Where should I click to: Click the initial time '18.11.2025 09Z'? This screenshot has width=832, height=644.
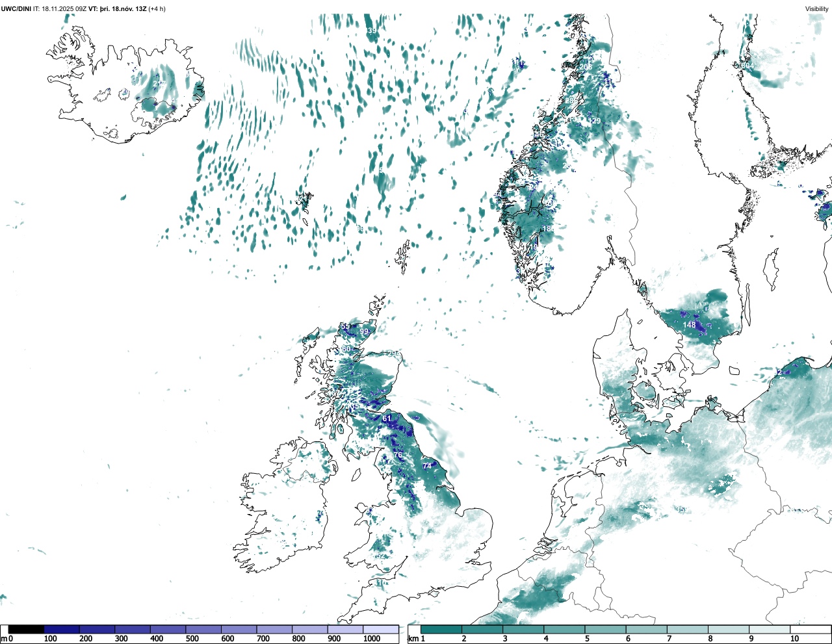[64, 8]
